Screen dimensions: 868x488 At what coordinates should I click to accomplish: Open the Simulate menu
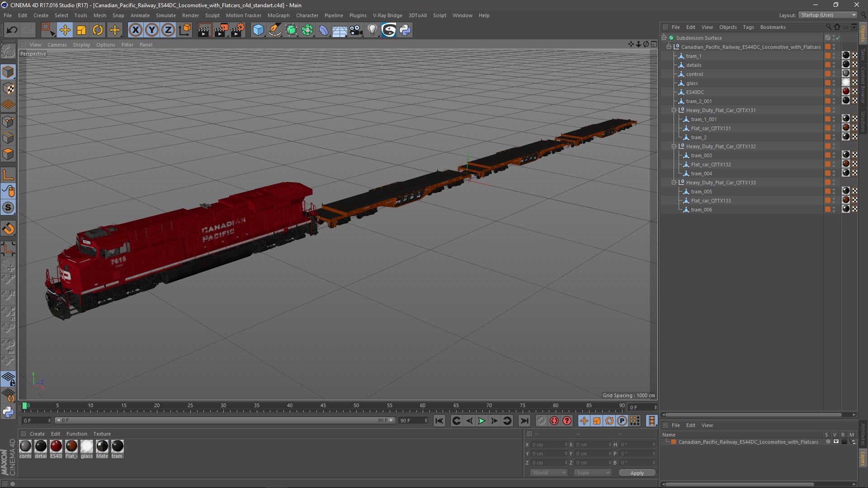[166, 15]
